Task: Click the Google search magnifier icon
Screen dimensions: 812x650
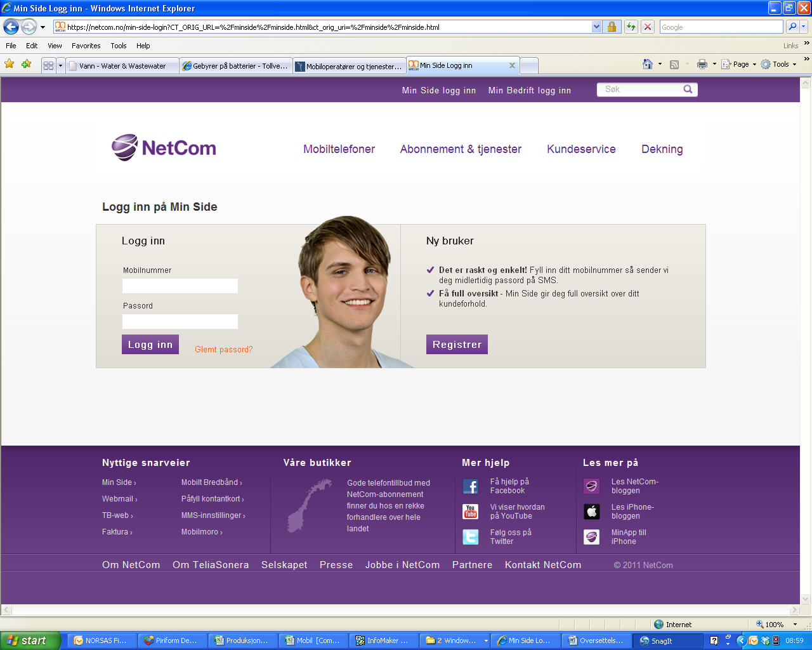Action: pos(792,27)
